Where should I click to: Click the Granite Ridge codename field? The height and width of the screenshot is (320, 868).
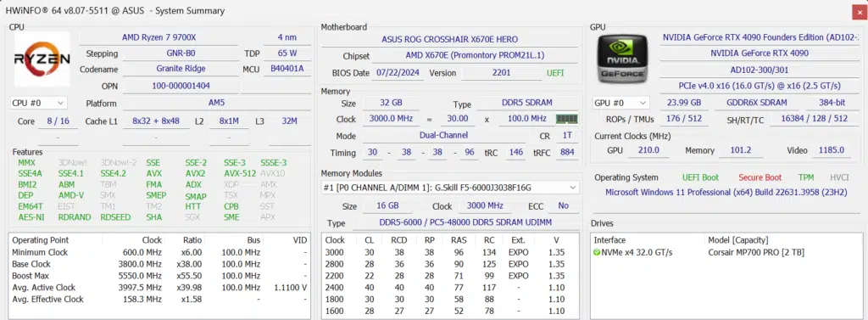click(181, 69)
